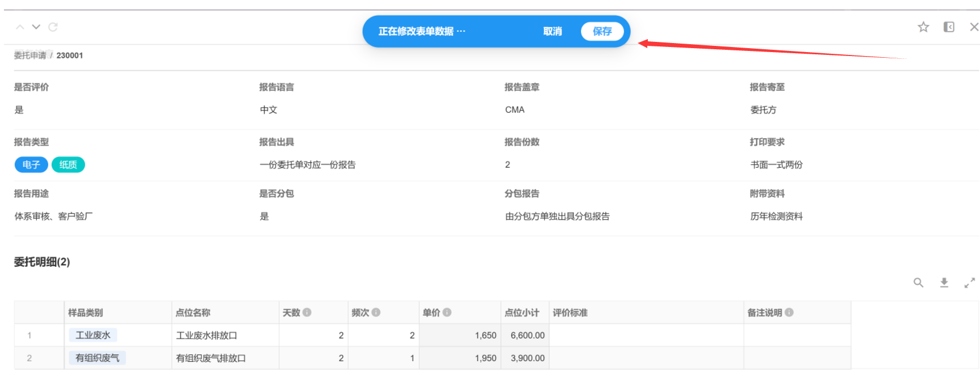Viewport: 980px width, 381px height.
Task: Toggle the side panel layout icon
Action: coord(949,27)
